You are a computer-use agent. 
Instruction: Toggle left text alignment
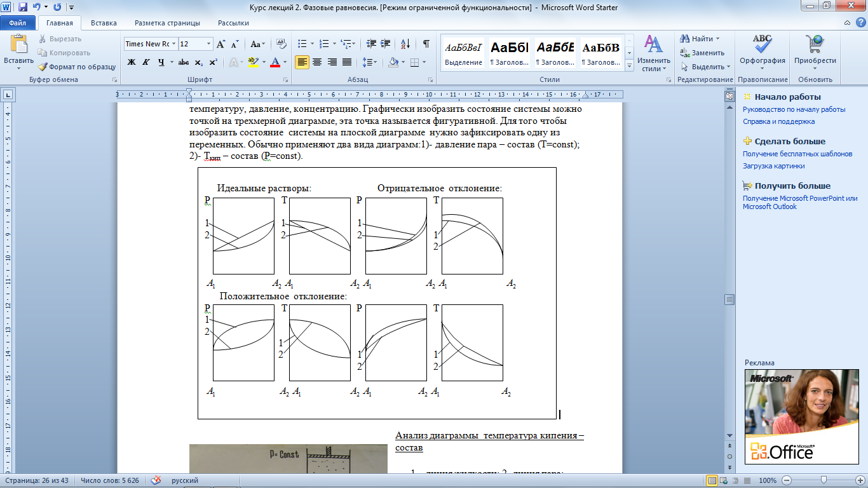point(302,62)
